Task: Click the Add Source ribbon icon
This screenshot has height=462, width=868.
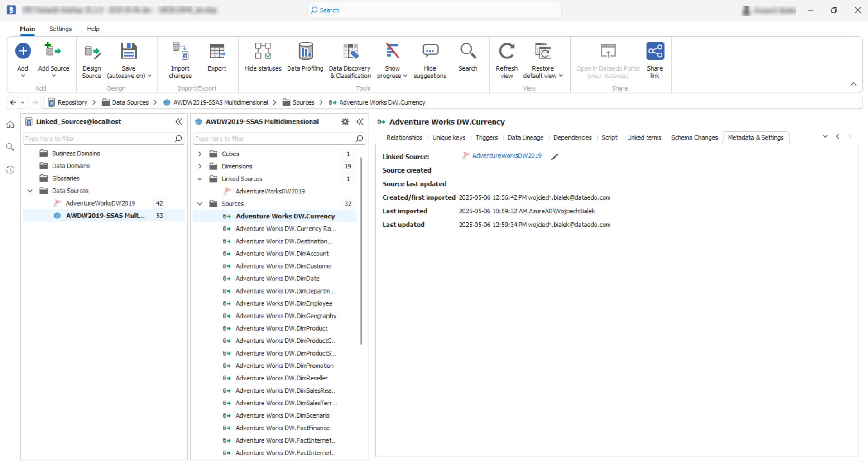Action: pos(53,51)
